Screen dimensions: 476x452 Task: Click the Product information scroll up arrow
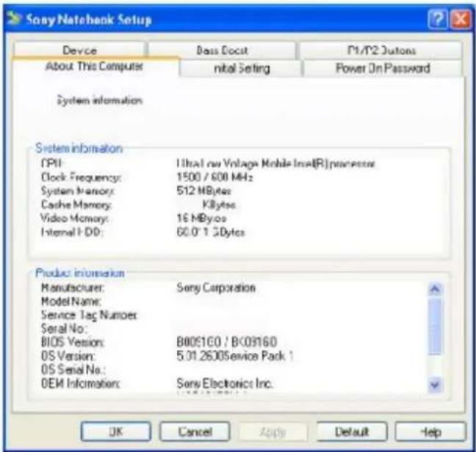click(435, 289)
